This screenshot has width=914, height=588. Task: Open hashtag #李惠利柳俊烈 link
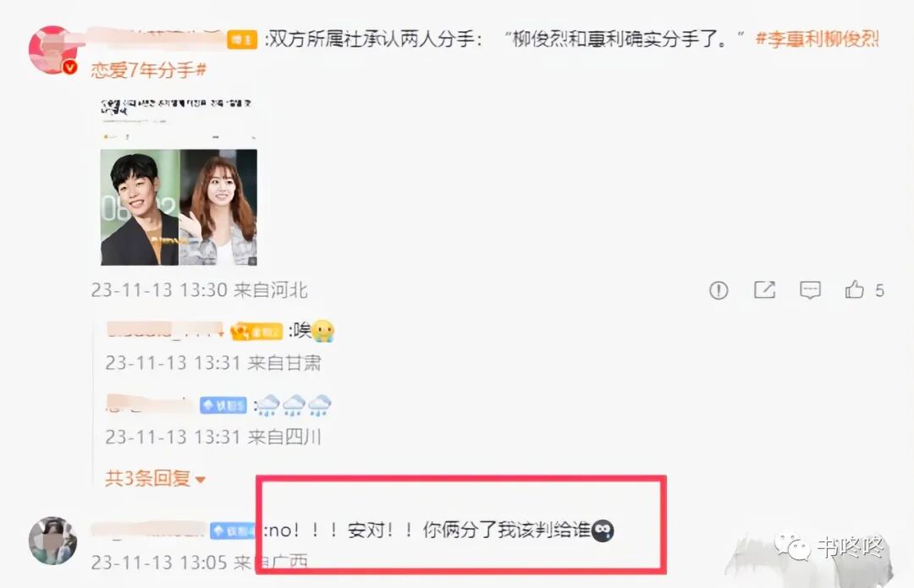[818, 39]
